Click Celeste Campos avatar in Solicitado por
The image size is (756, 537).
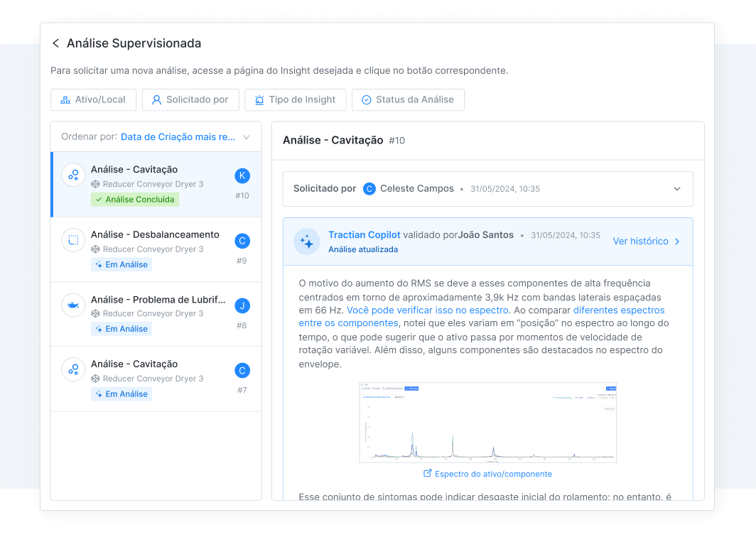point(369,189)
